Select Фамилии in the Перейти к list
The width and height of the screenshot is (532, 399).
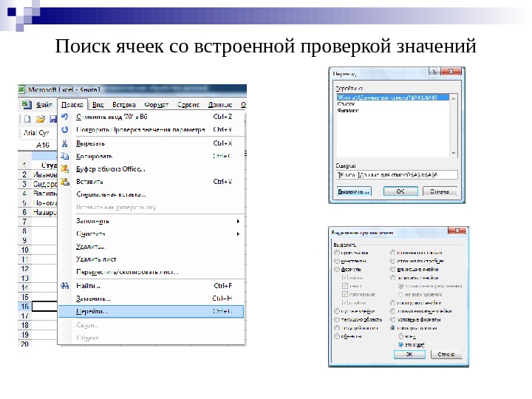pyautogui.click(x=348, y=110)
